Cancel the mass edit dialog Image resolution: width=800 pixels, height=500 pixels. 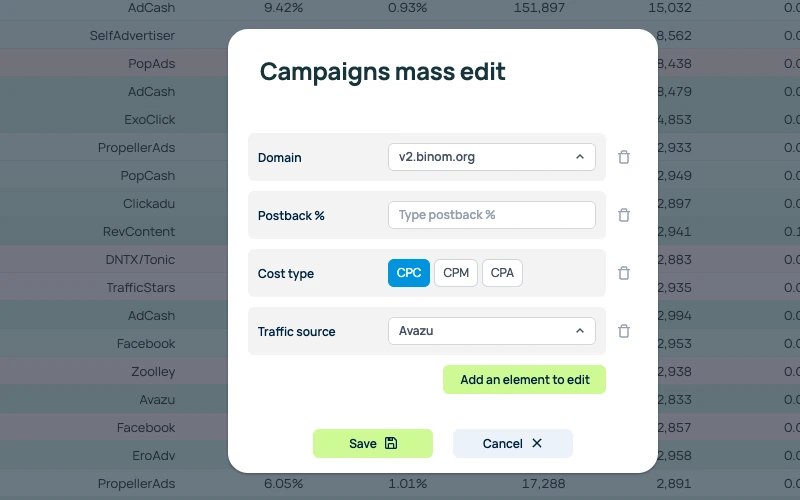pos(513,443)
